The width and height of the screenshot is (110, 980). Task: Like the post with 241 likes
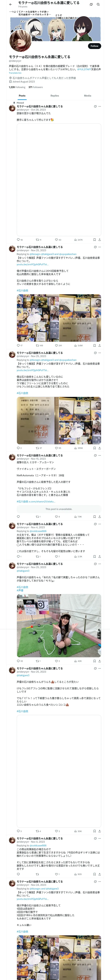tap(58, 345)
